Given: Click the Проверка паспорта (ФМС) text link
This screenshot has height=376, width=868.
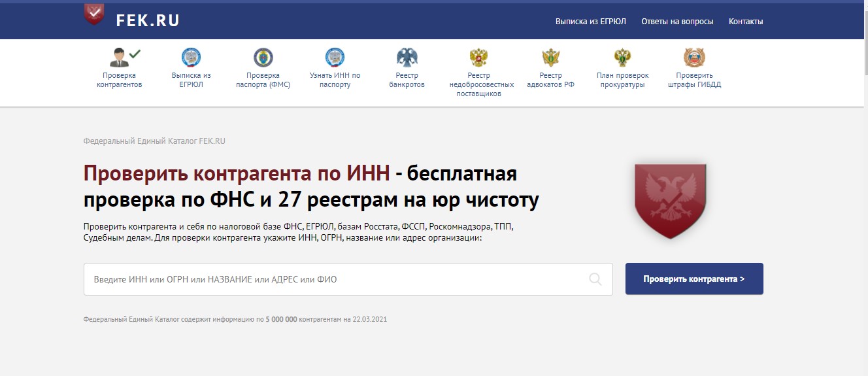Looking at the screenshot, I should 263,80.
